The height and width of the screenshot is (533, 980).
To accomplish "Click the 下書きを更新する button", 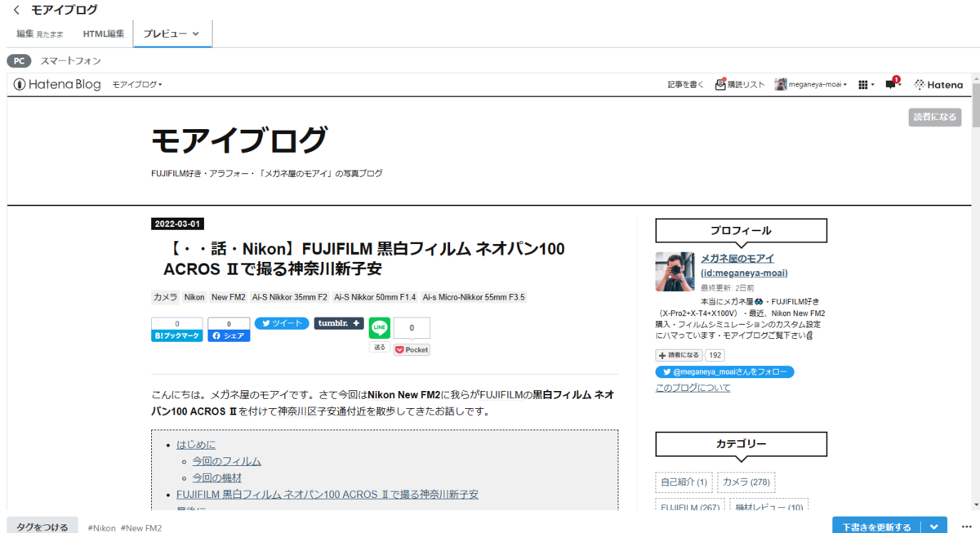I will 876,526.
